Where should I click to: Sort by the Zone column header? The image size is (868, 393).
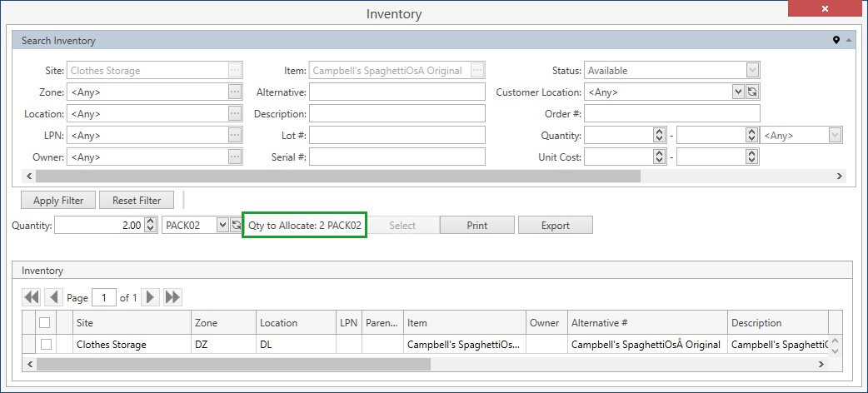click(x=223, y=323)
